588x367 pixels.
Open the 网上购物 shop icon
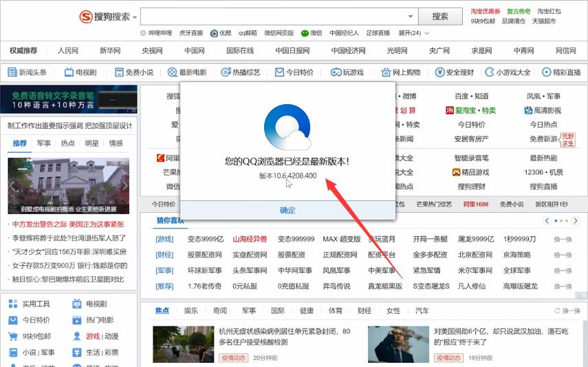click(x=386, y=72)
